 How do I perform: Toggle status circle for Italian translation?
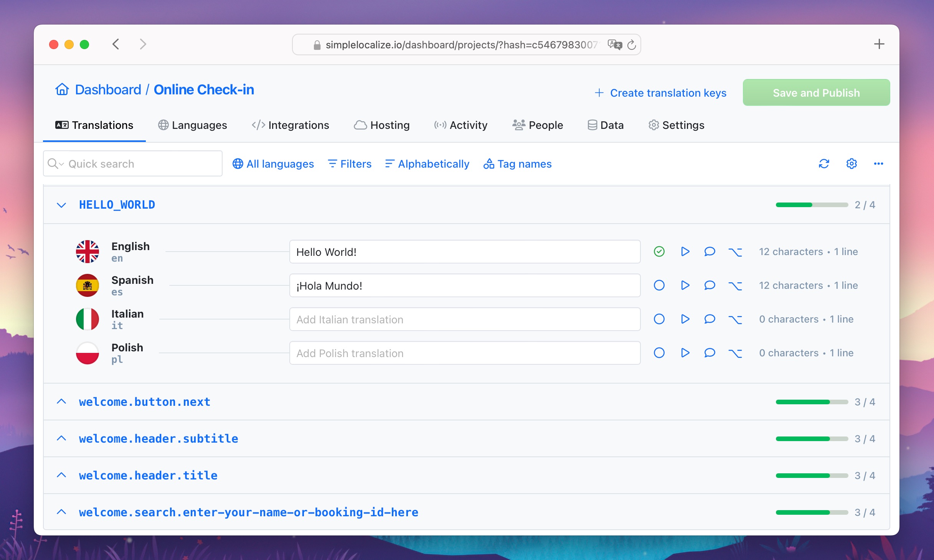pyautogui.click(x=659, y=320)
